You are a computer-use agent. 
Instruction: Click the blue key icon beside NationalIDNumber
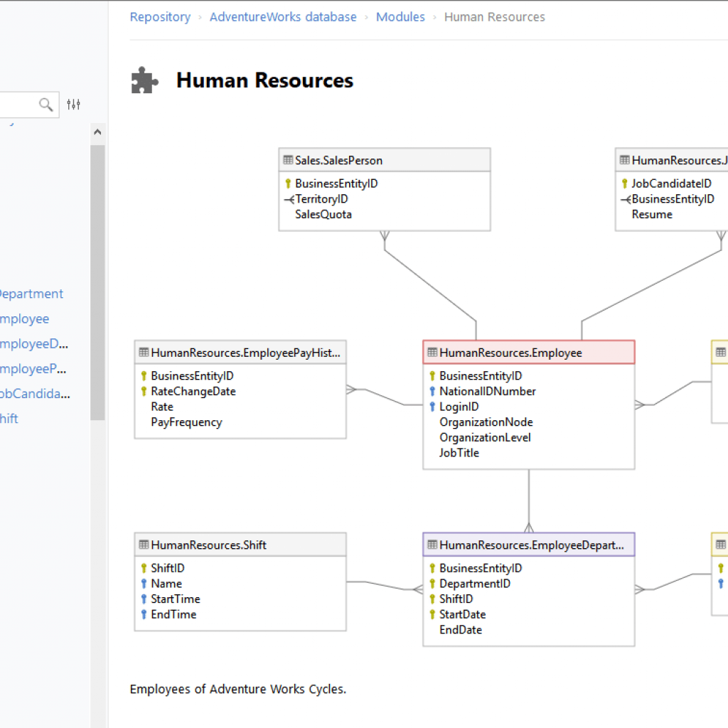click(434, 391)
